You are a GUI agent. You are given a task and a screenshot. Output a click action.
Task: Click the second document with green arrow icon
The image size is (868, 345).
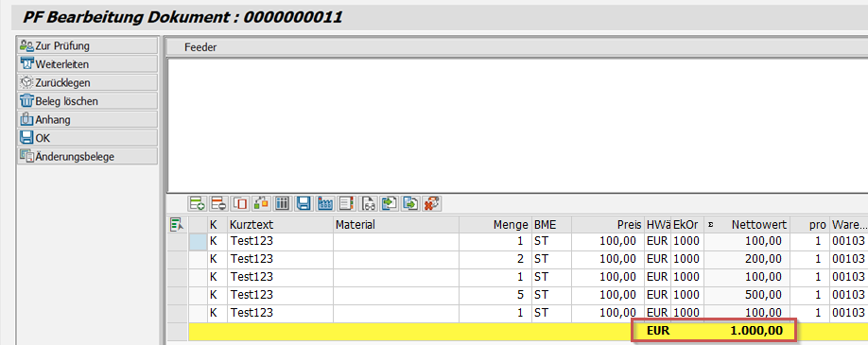tap(410, 203)
